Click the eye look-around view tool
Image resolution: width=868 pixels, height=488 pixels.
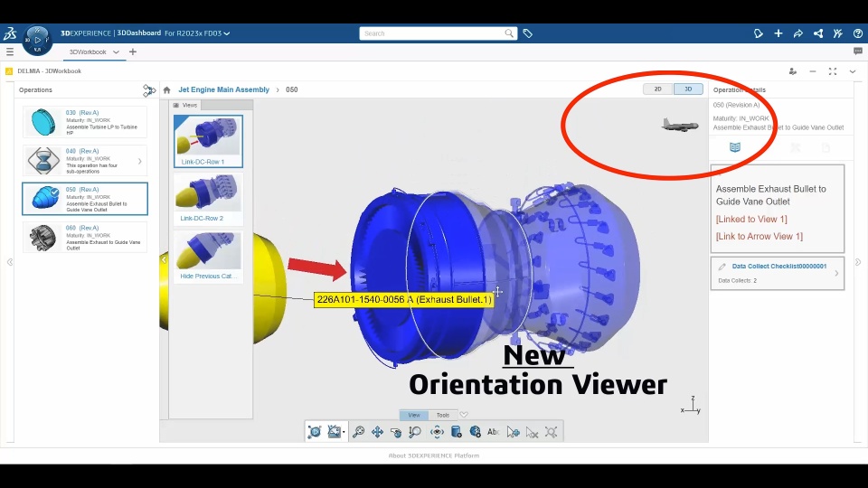coord(437,432)
